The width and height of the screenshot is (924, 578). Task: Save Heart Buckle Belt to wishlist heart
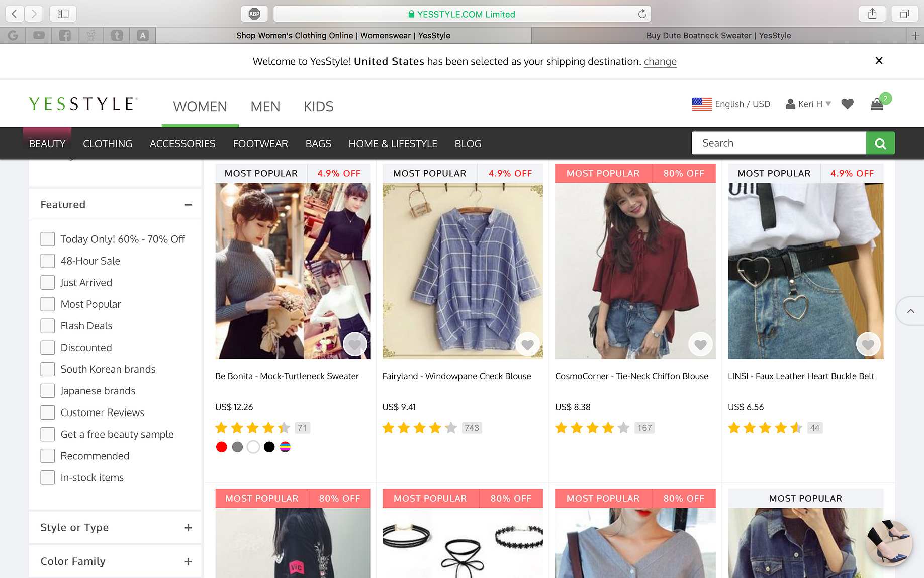[868, 344]
